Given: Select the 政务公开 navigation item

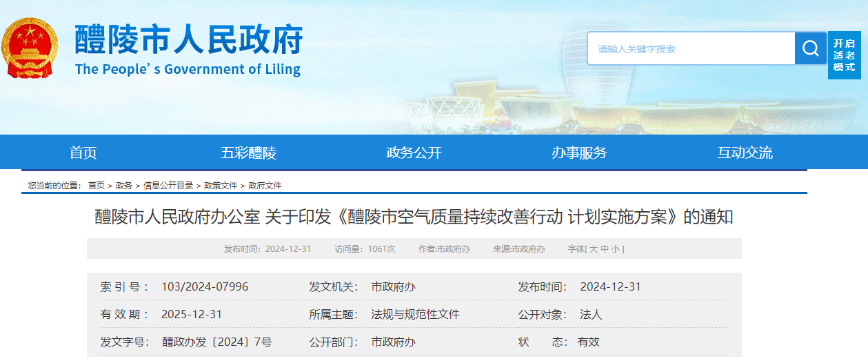Looking at the screenshot, I should [414, 153].
